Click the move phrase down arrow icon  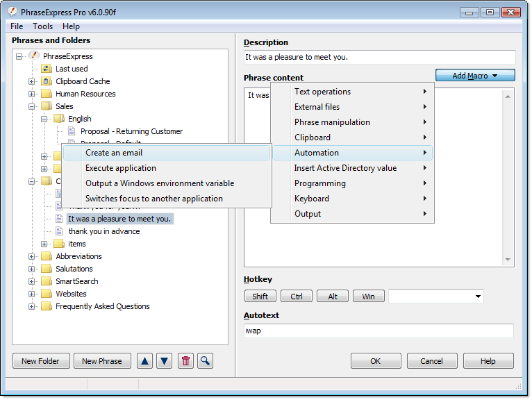(x=164, y=360)
